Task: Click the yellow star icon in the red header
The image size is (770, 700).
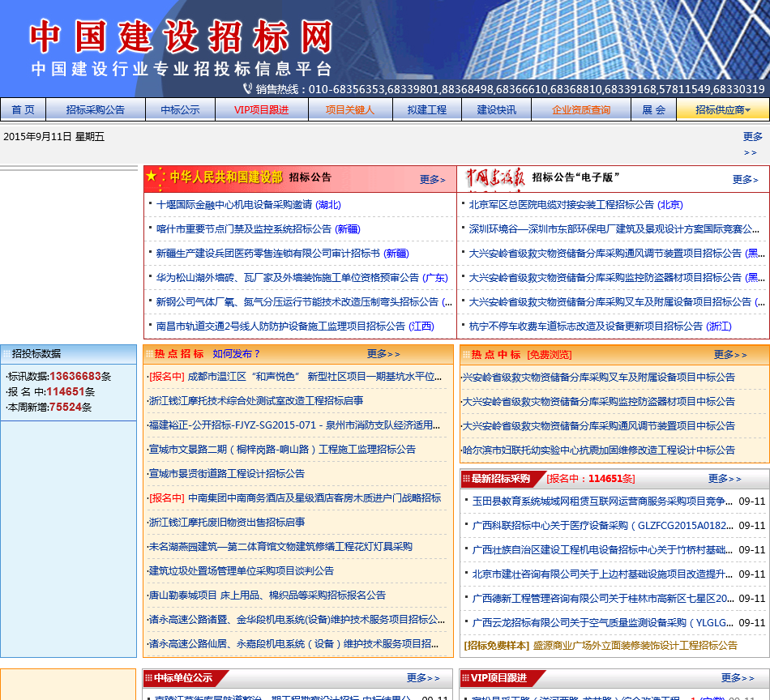Action: point(152,175)
